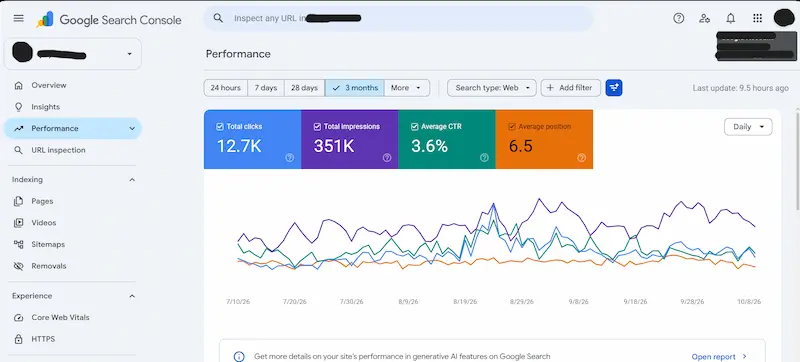
Task: Click the Total clicks help icon
Action: pos(290,158)
